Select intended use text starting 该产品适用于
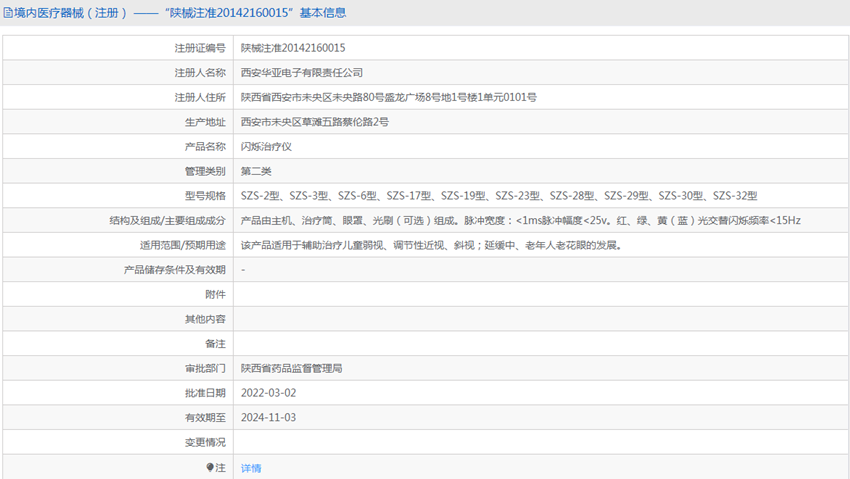Viewport: 850px width, 479px height. coord(431,245)
